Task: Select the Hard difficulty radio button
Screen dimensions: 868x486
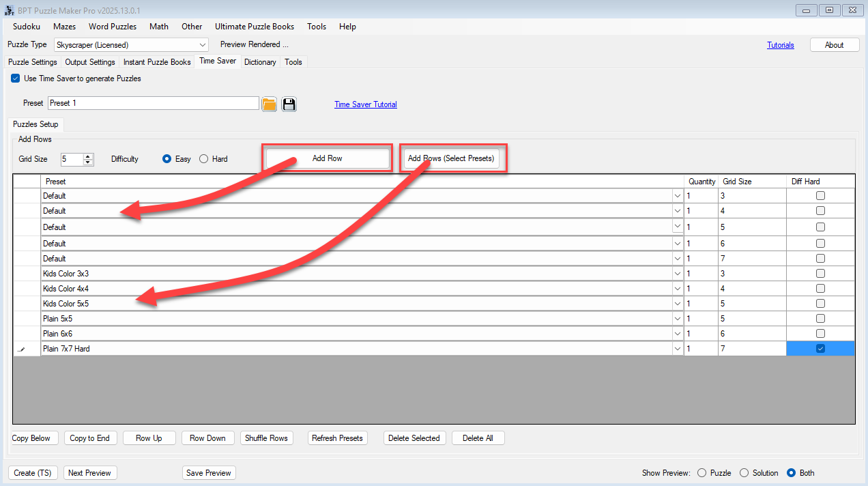Action: [204, 159]
